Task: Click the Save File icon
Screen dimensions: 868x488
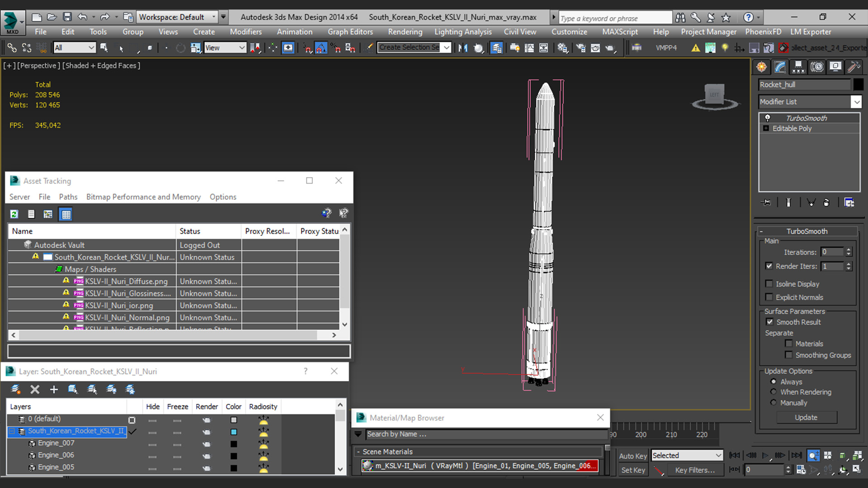Action: click(x=67, y=17)
